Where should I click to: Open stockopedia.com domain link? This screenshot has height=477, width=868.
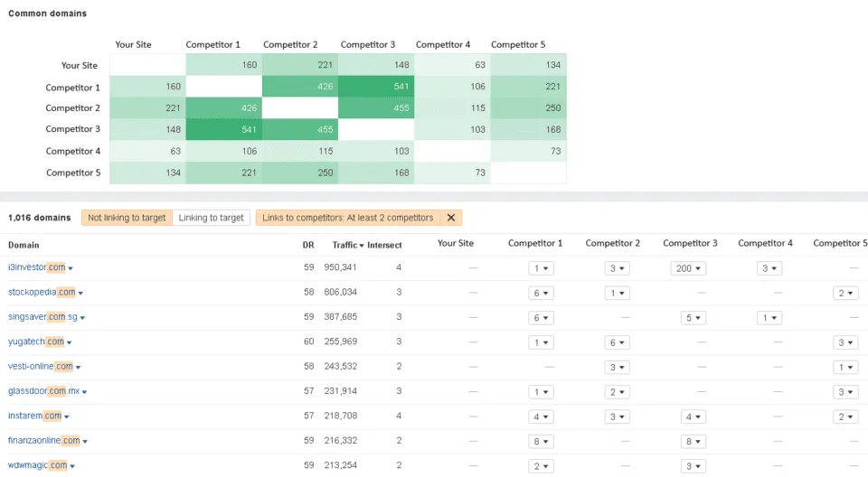(42, 292)
